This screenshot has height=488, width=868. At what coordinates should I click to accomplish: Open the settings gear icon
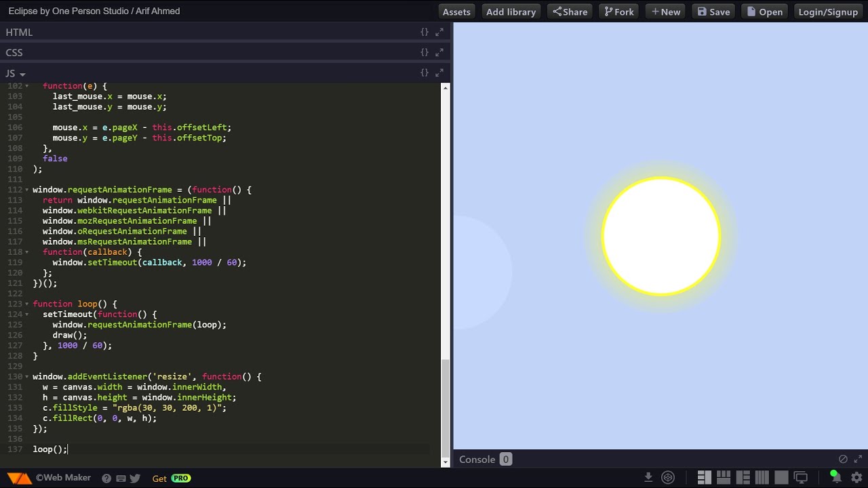tap(856, 477)
